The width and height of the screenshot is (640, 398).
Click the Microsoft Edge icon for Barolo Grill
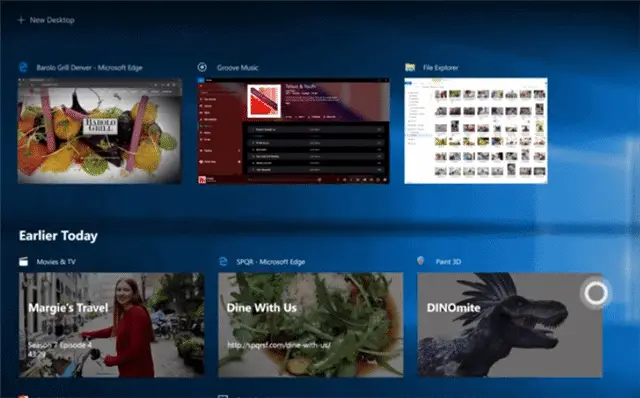pos(23,67)
